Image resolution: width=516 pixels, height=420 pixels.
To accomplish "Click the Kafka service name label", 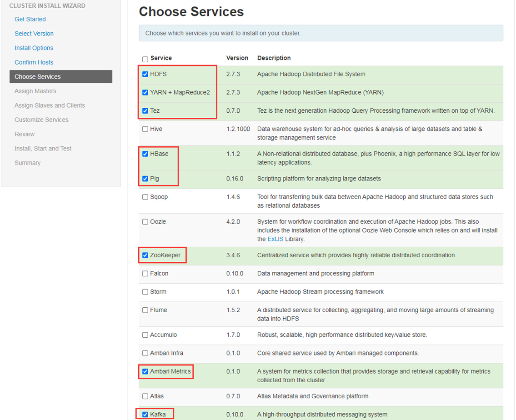I will 158,415.
